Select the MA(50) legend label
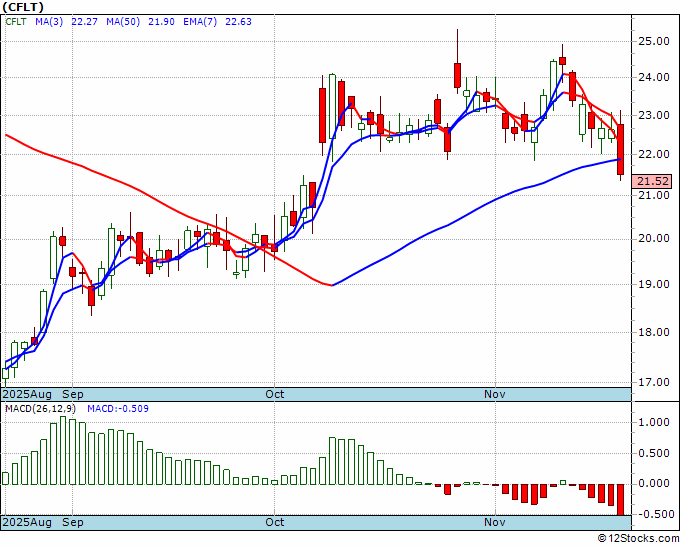Image resolution: width=680 pixels, height=546 pixels. [123, 22]
